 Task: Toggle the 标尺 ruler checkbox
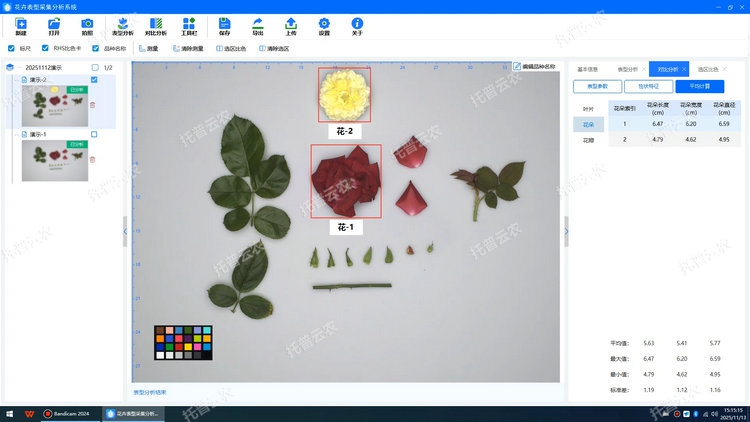[11, 47]
